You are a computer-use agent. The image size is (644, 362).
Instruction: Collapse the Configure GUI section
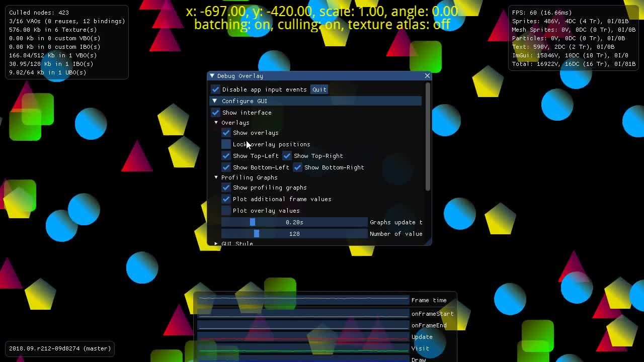click(215, 101)
